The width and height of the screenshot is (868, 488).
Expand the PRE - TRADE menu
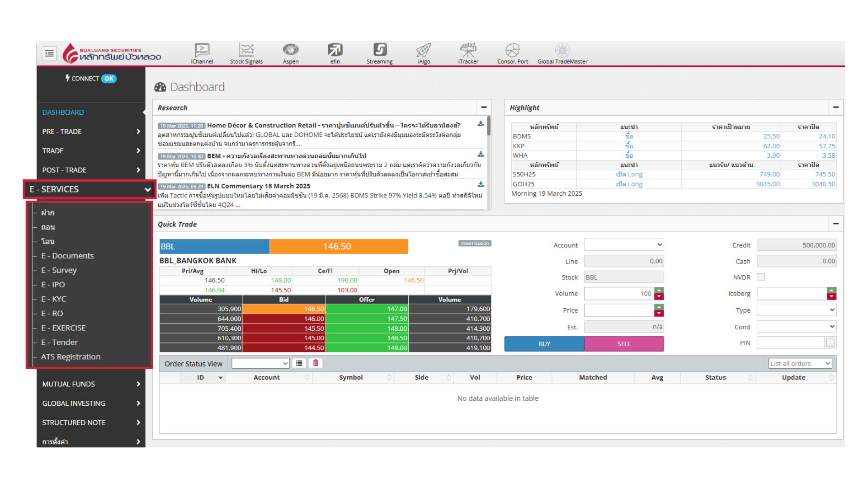(x=91, y=131)
